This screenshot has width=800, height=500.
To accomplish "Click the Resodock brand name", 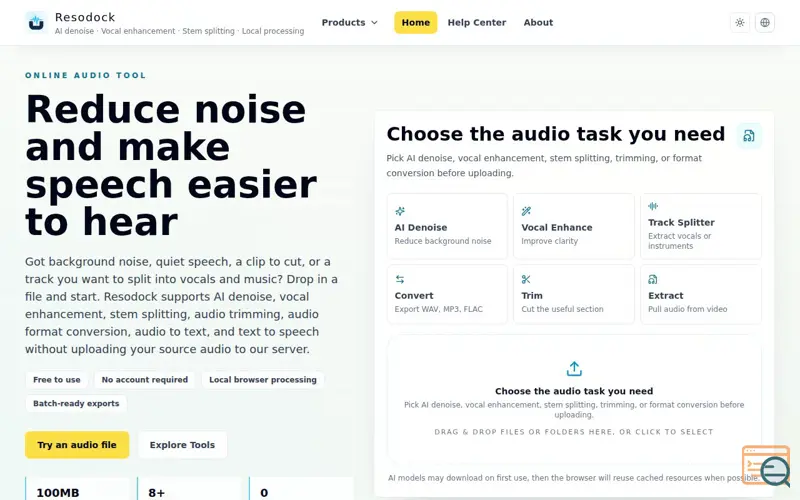I will point(85,17).
